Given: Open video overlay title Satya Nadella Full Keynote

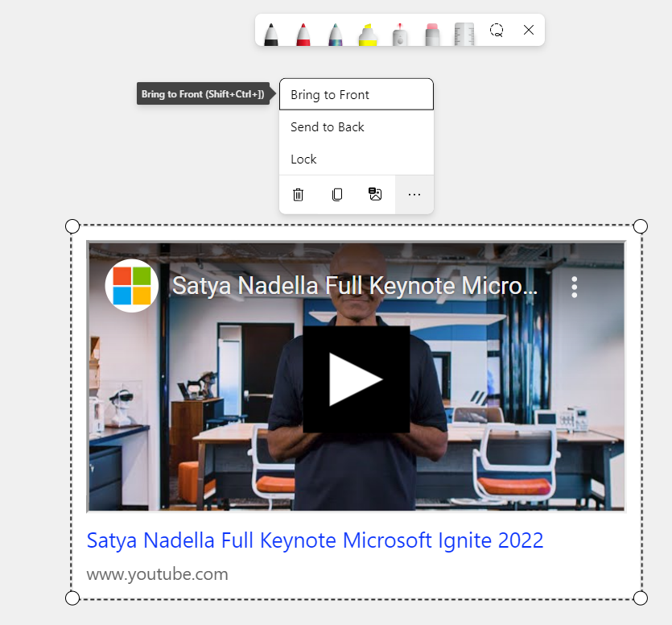Looking at the screenshot, I should [354, 286].
